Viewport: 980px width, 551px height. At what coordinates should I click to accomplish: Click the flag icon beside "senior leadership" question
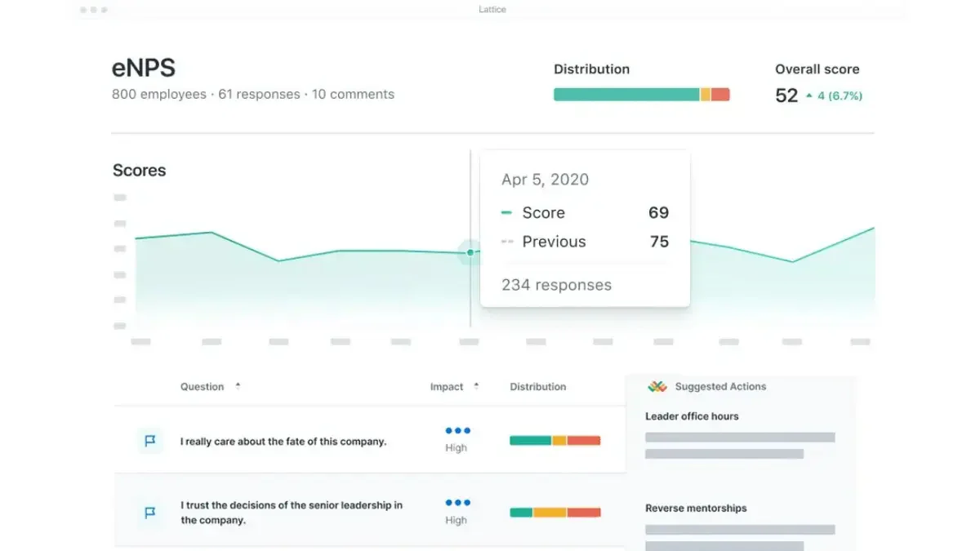click(x=150, y=513)
